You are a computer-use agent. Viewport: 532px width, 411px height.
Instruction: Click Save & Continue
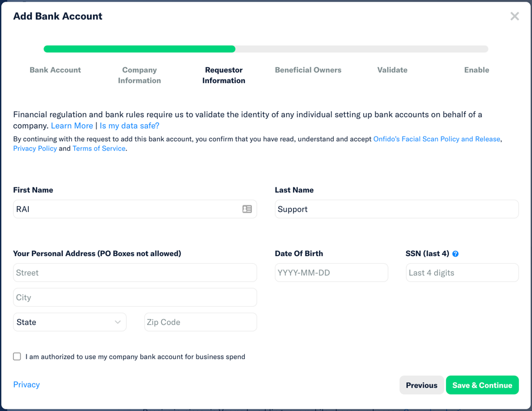[x=482, y=385]
